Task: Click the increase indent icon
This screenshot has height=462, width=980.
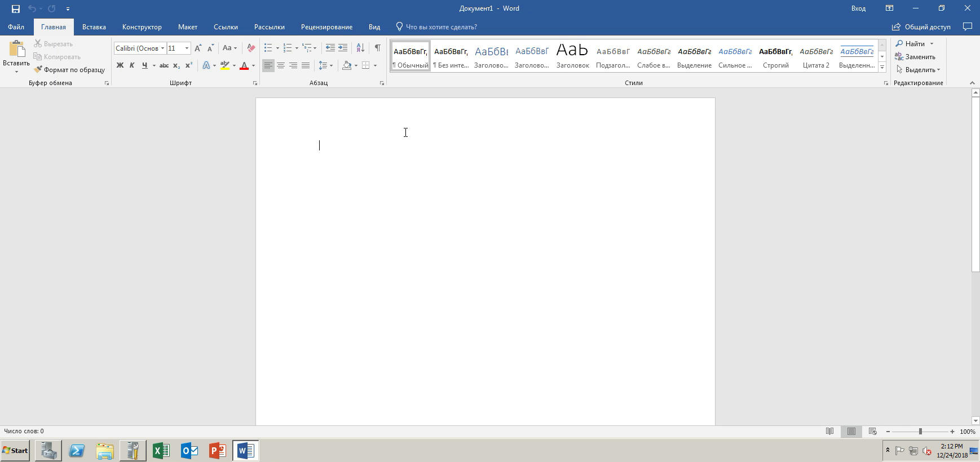Action: (343, 48)
